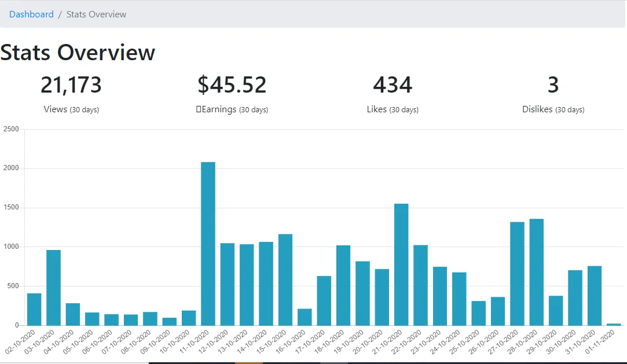Select the bar for 13-10-2020
The image size is (627, 364).
click(247, 285)
